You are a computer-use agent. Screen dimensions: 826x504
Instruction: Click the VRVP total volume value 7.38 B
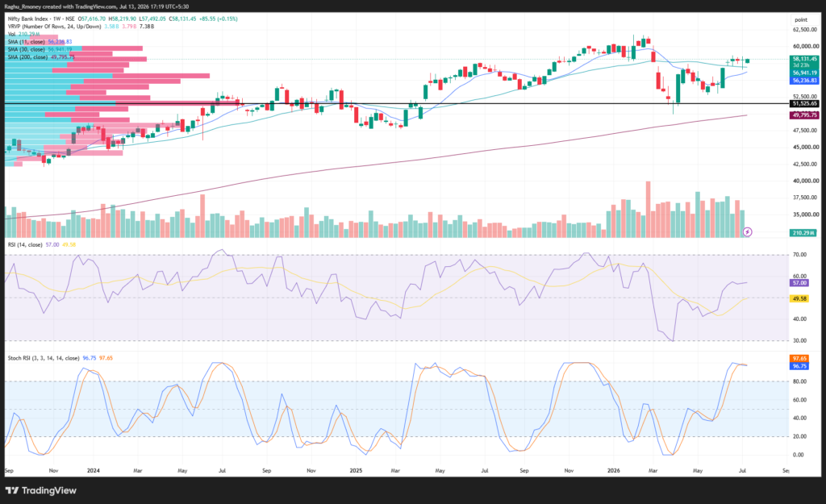click(147, 27)
